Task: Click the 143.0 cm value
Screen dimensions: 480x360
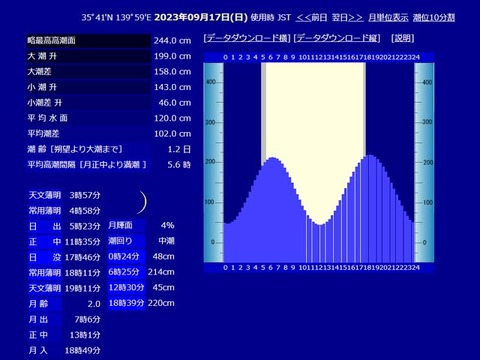Action: (x=172, y=87)
